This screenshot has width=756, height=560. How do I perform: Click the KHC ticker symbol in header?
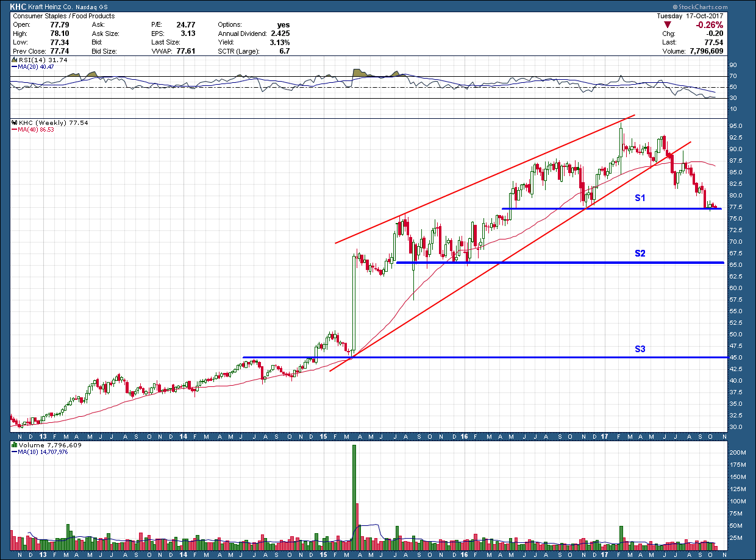pyautogui.click(x=18, y=7)
